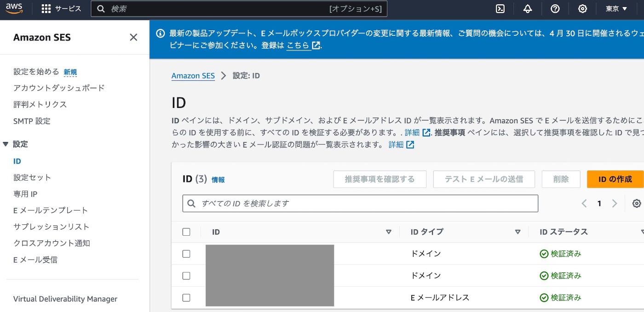The height and width of the screenshot is (312, 644).
Task: Follow the こちら link in banner
Action: pyautogui.click(x=298, y=45)
